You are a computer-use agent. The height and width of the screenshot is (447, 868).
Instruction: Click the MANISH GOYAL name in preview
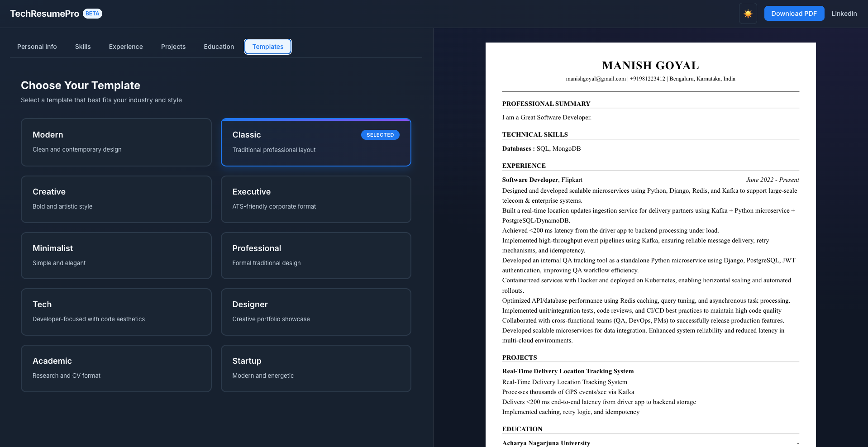[650, 66]
